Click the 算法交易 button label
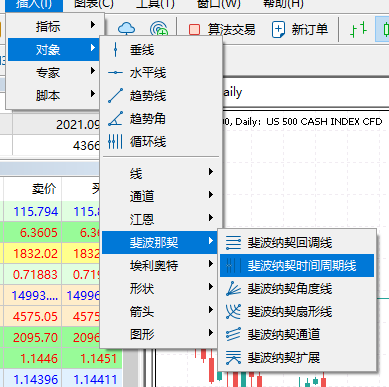The height and width of the screenshot is (387, 389). click(232, 30)
